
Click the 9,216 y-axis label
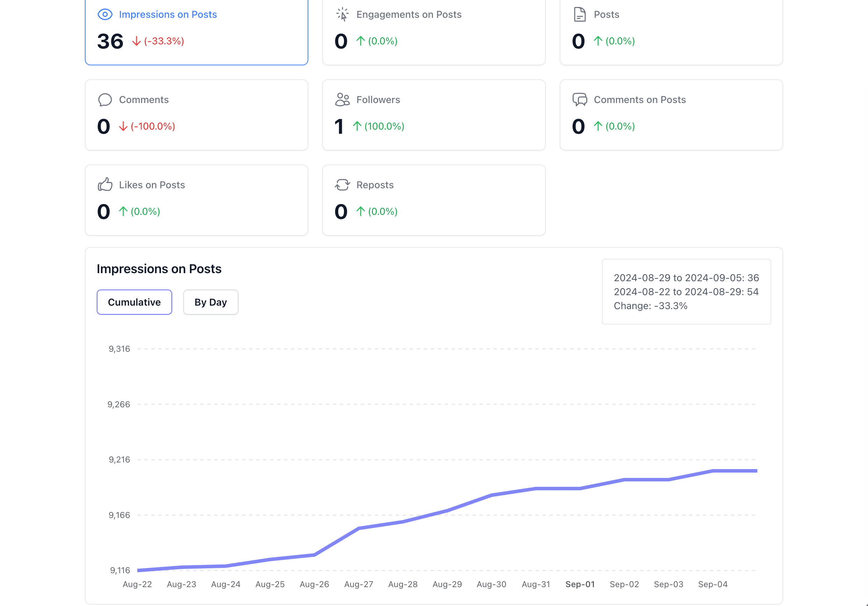(x=119, y=460)
